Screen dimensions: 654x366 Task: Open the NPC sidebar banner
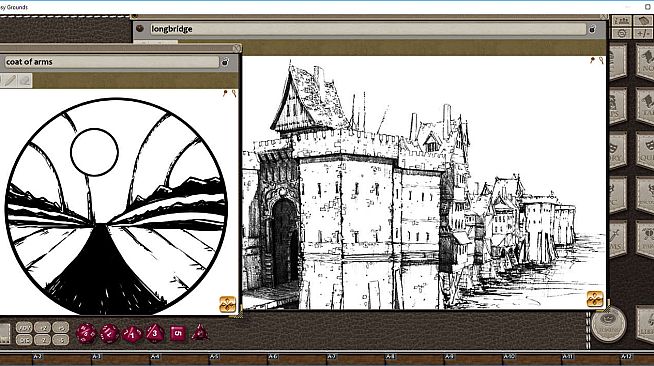pyautogui.click(x=618, y=194)
